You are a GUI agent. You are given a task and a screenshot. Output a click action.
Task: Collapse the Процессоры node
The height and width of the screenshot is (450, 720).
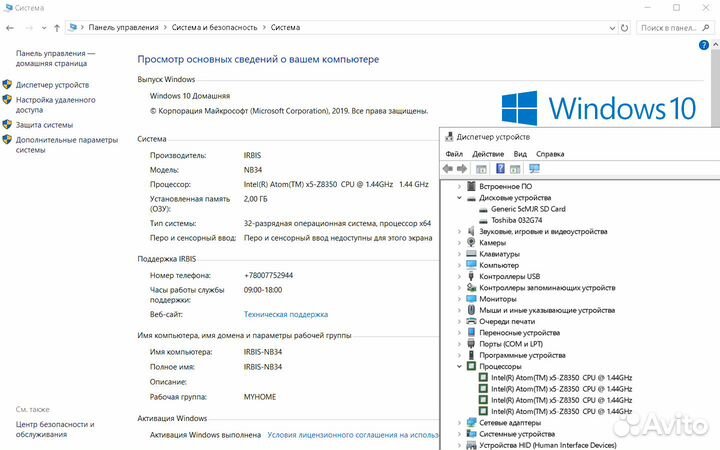click(x=459, y=367)
